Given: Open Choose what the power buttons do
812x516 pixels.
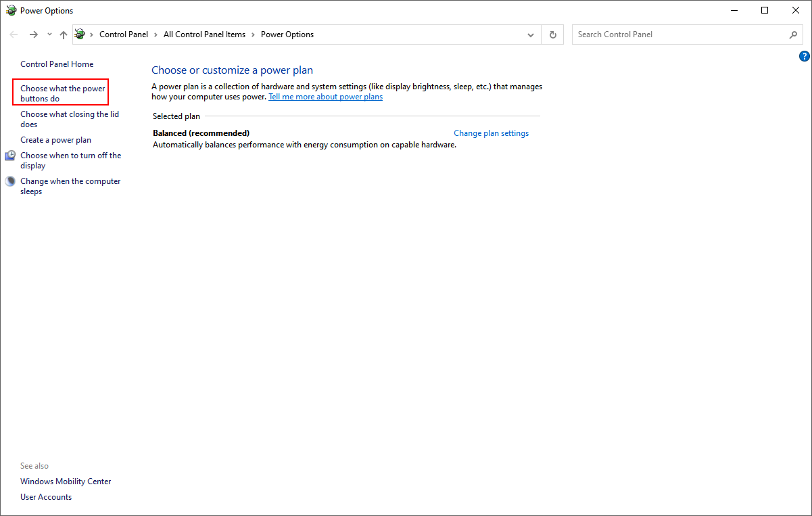Looking at the screenshot, I should point(62,93).
